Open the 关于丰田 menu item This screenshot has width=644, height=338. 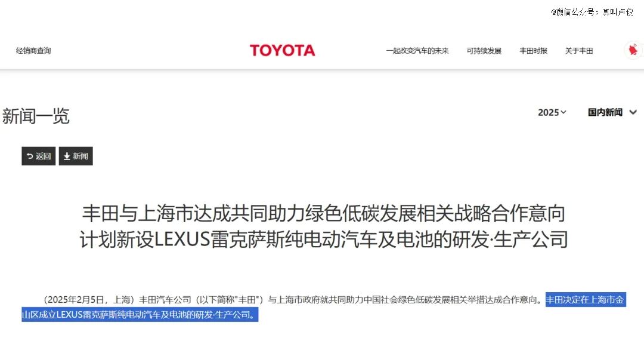pos(578,51)
